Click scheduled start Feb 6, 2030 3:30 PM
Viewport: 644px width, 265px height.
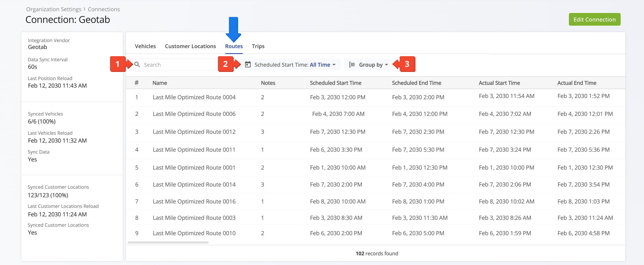(x=336, y=150)
